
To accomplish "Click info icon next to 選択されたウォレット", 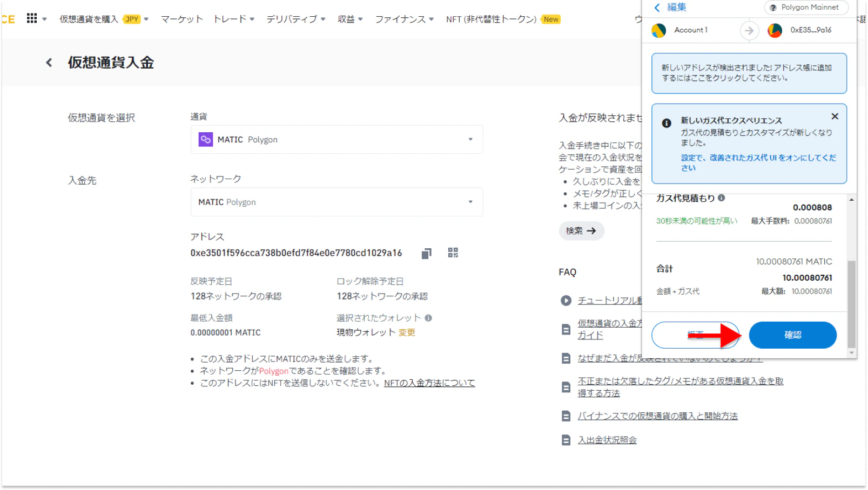I will (428, 318).
